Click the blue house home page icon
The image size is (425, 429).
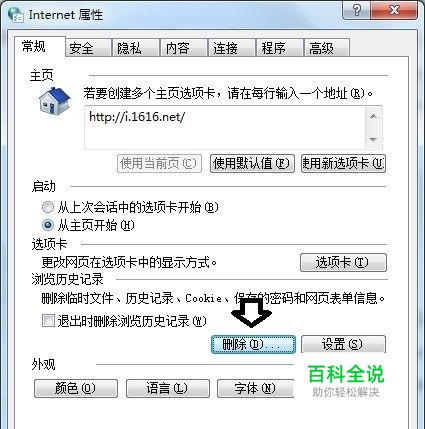[54, 101]
